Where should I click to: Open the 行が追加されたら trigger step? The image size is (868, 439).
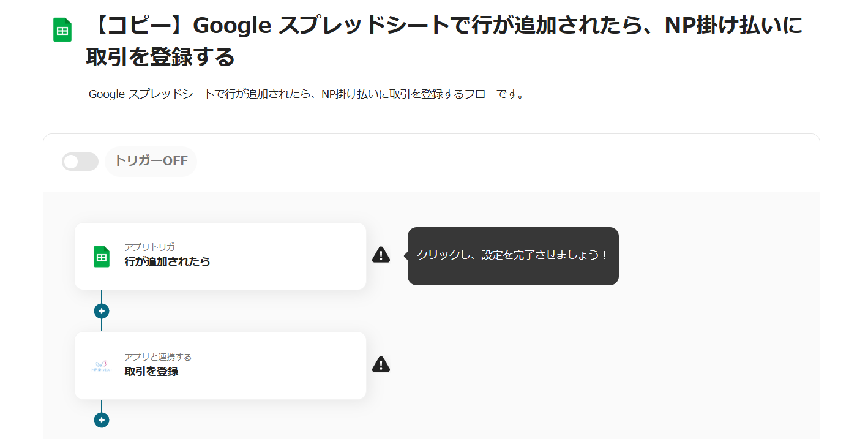pos(167,262)
